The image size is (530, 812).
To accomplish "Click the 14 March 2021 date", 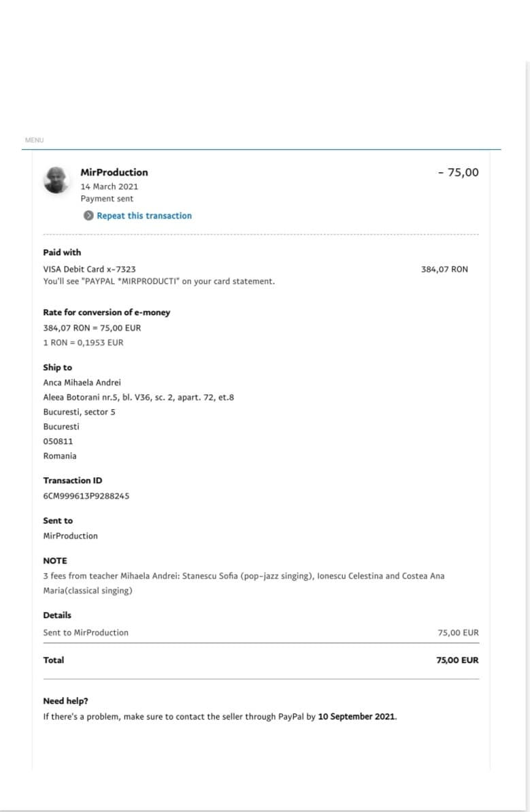I will point(109,186).
